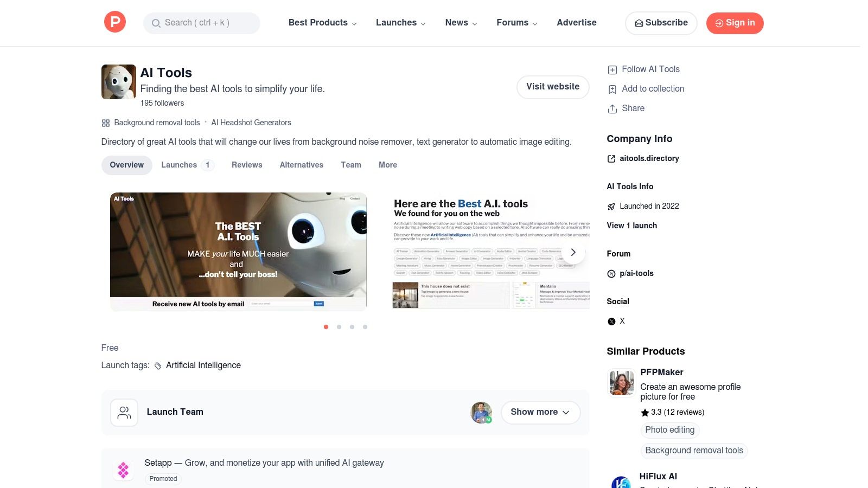868x488 pixels.
Task: Expand Launch Team with Show more
Action: pos(540,412)
